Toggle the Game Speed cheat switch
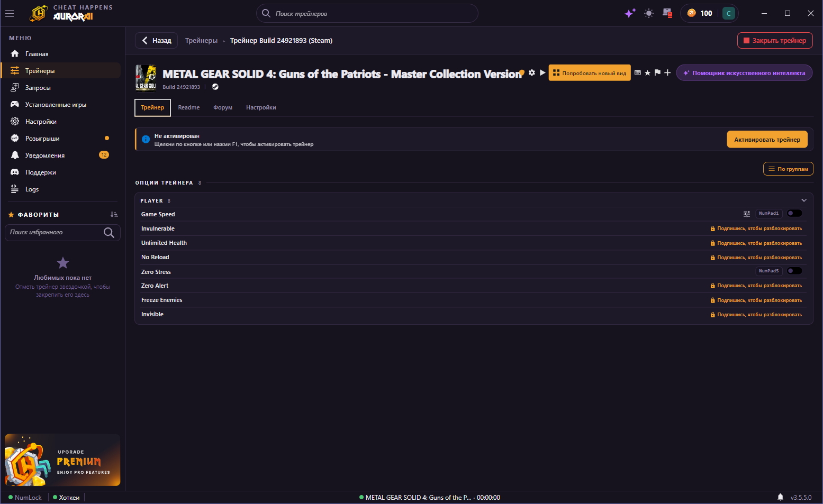The image size is (823, 504). pyautogui.click(x=794, y=213)
